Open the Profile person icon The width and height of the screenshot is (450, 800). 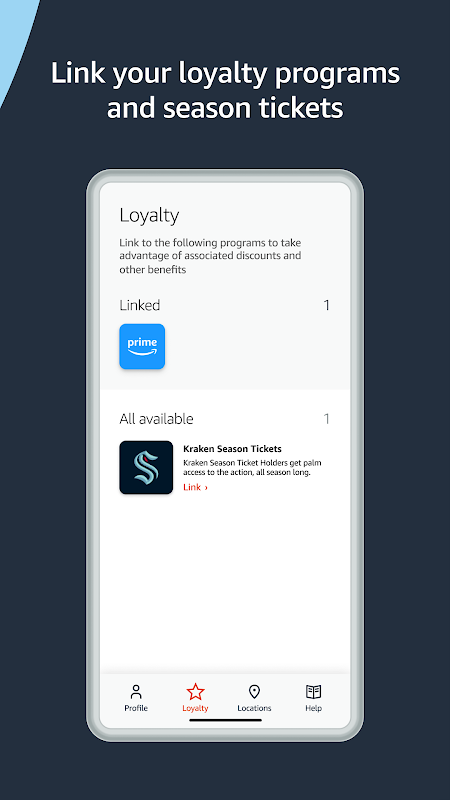click(x=136, y=692)
